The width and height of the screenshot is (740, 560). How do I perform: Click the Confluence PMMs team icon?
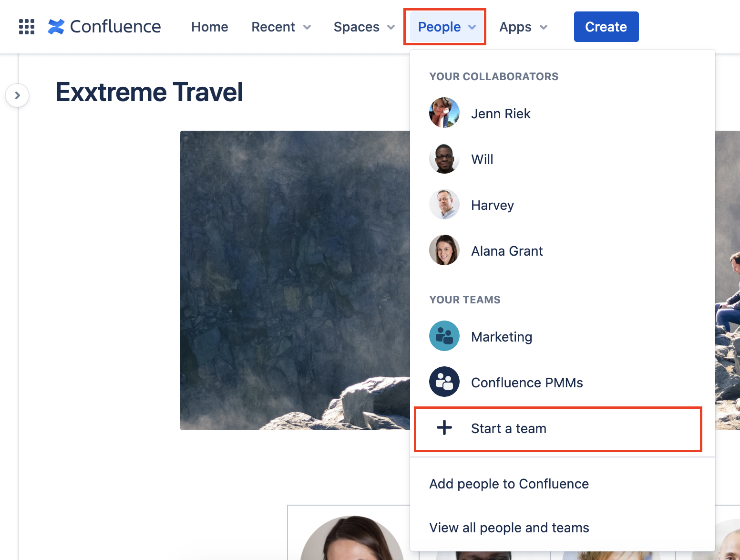[444, 382]
